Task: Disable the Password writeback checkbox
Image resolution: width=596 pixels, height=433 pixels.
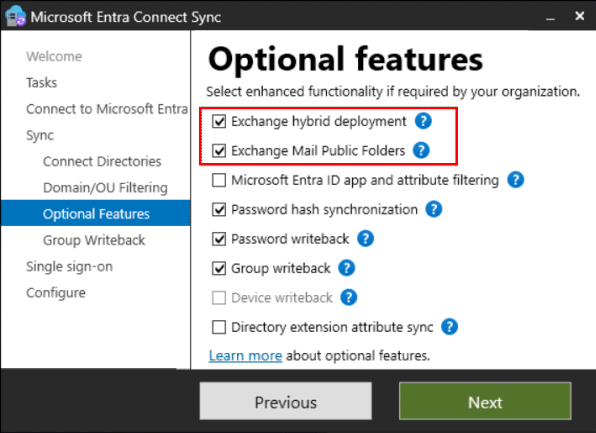Action: (x=219, y=239)
